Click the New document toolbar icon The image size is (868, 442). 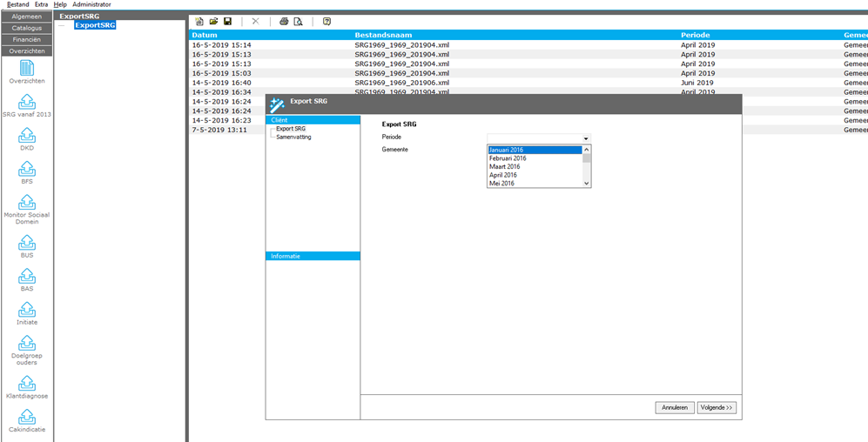pos(199,22)
